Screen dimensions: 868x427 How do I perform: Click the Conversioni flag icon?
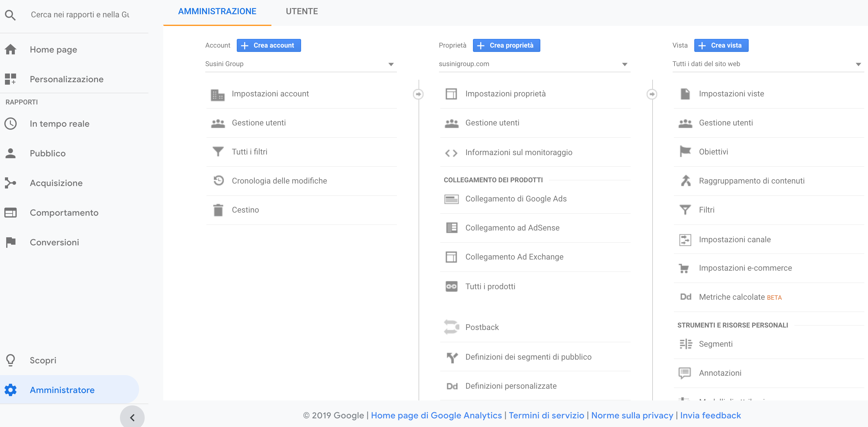pyautogui.click(x=11, y=242)
